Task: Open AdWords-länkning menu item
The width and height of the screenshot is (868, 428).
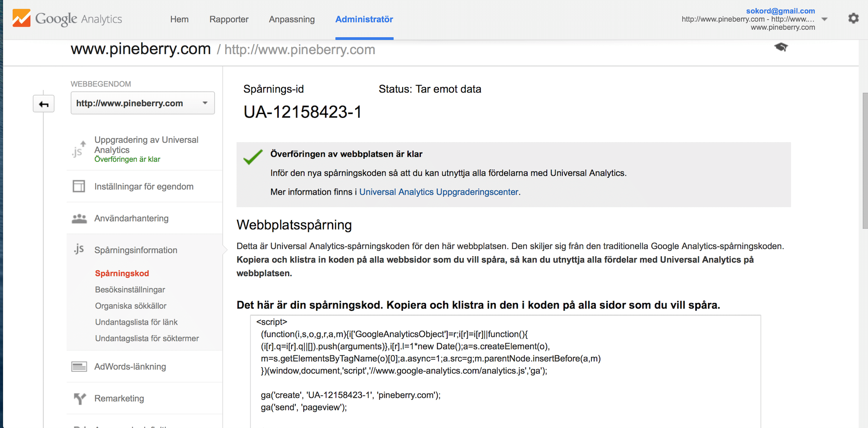Action: (x=130, y=367)
